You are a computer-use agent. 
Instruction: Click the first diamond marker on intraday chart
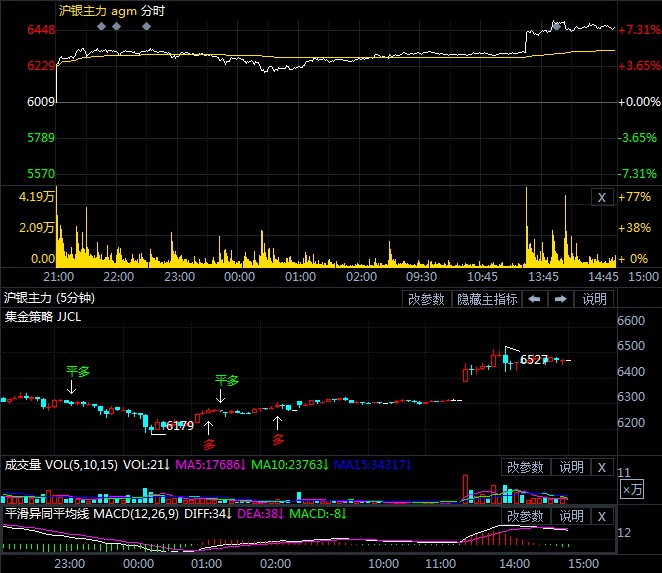point(101,26)
